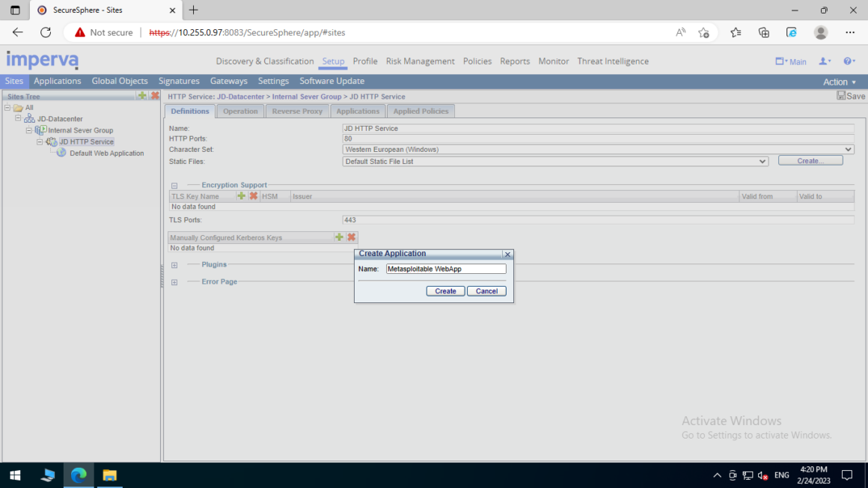Collapse the Encryption Support section
Image resolution: width=868 pixels, height=488 pixels.
point(174,185)
